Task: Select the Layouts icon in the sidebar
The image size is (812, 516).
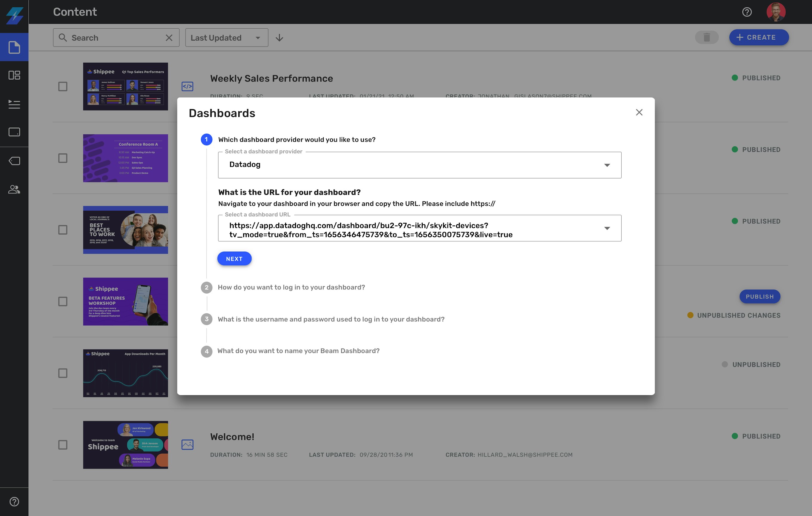Action: [x=14, y=76]
